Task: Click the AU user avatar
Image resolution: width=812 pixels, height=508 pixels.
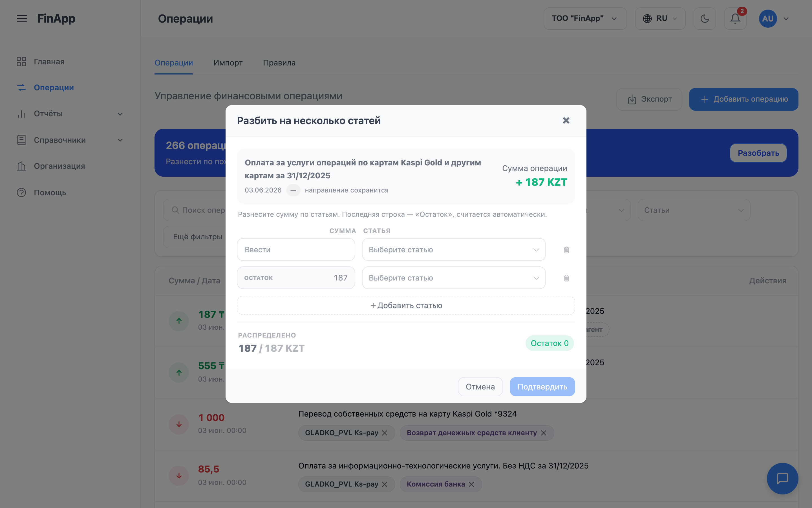Action: pos(768,18)
